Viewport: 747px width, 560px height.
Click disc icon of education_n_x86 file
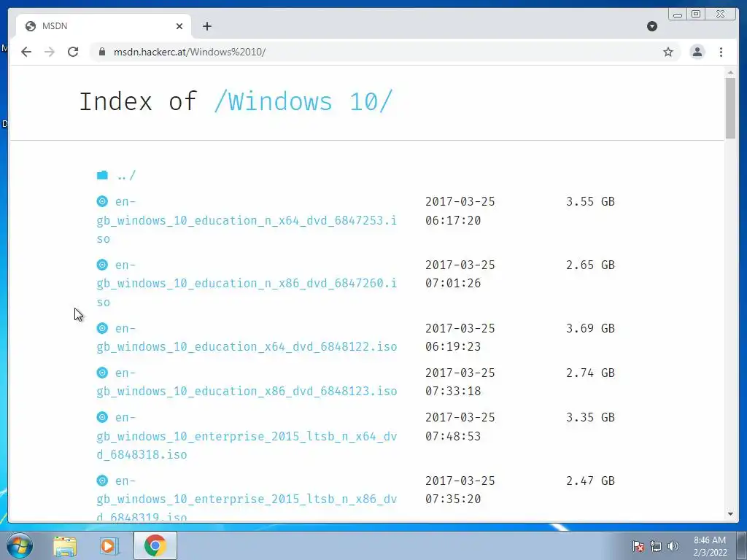[102, 264]
